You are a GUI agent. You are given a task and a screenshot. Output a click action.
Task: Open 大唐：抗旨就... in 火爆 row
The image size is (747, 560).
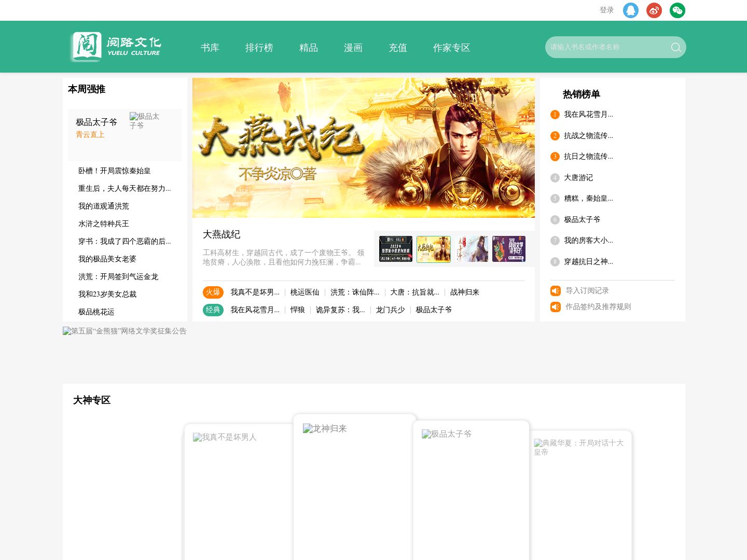415,292
